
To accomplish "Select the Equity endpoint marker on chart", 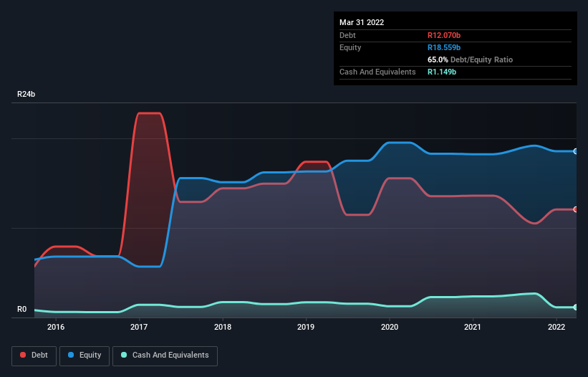I will click(x=576, y=151).
